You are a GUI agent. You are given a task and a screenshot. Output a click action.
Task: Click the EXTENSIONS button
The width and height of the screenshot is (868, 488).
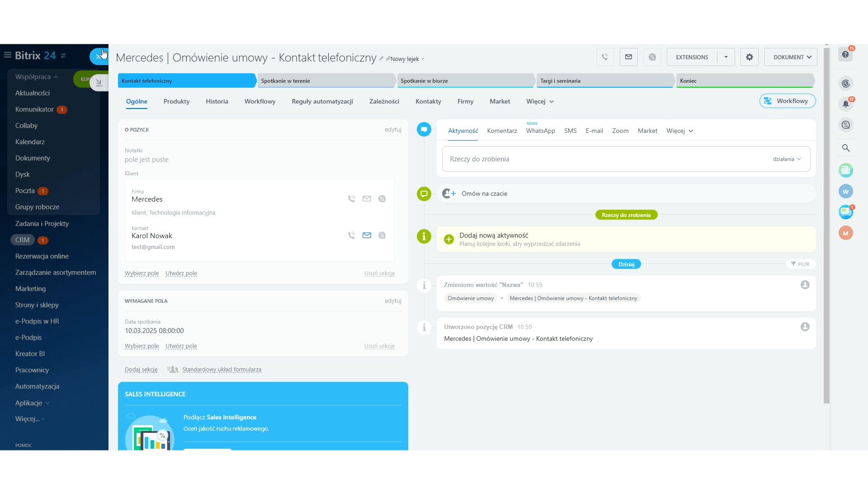692,57
